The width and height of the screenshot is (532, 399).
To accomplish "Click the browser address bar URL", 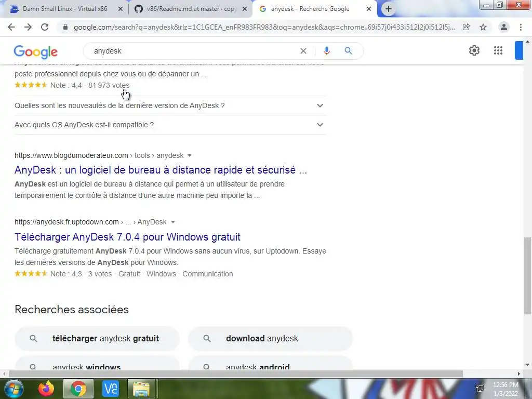I will tap(264, 27).
